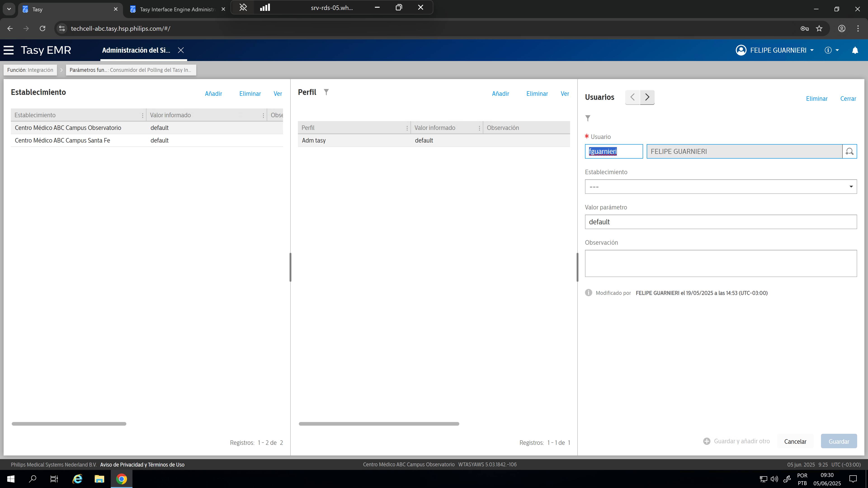The height and width of the screenshot is (488, 868).
Task: Click the FELIPE GUARNIERI name field
Action: pos(744,152)
